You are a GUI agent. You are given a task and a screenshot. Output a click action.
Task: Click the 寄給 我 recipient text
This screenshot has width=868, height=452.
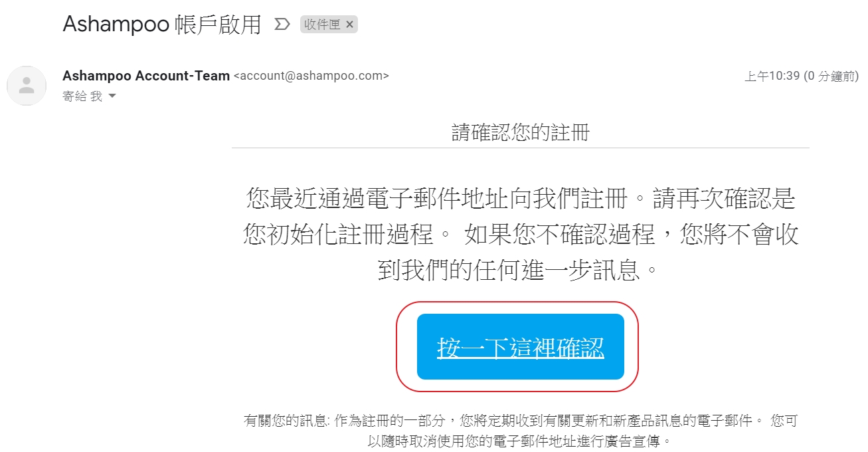pos(82,96)
